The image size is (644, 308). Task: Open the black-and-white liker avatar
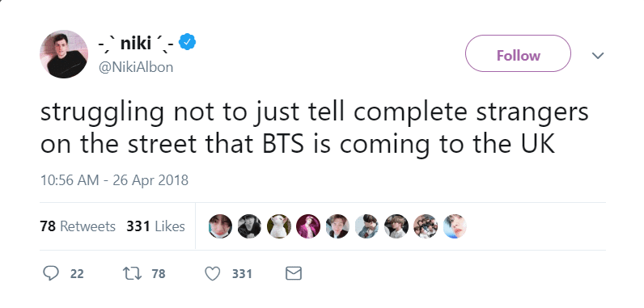click(x=249, y=226)
